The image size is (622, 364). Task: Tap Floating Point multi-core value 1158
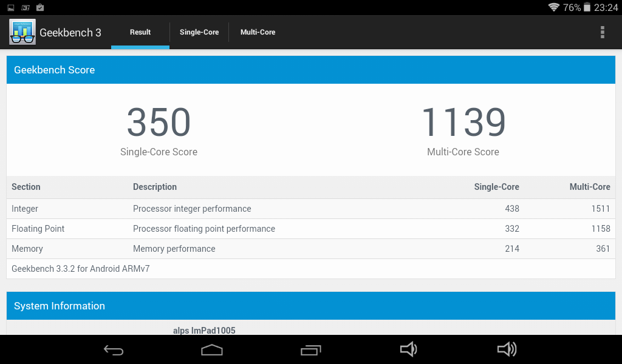tap(601, 229)
